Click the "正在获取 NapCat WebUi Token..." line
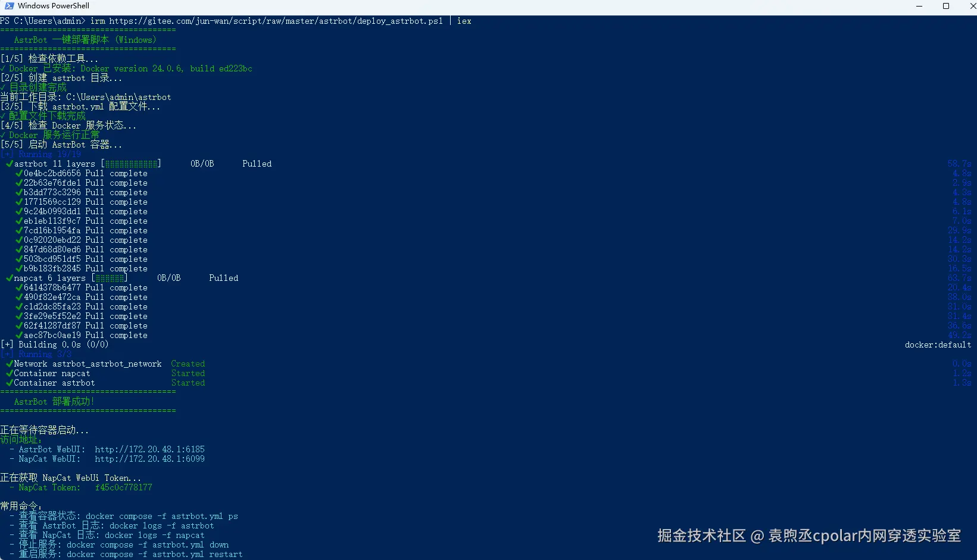 (71, 478)
